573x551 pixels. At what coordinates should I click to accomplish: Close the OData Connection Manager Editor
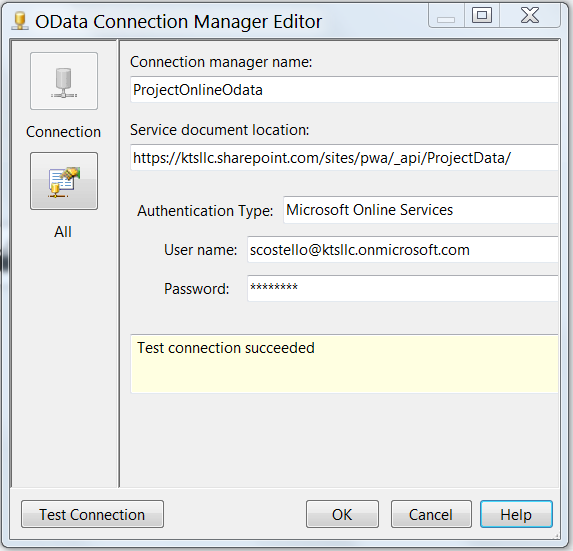pyautogui.click(x=530, y=16)
